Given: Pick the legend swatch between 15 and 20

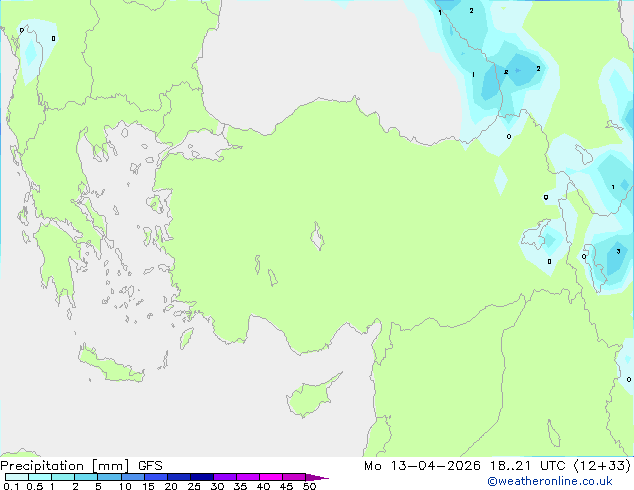Looking at the screenshot, I should pyautogui.click(x=156, y=477).
